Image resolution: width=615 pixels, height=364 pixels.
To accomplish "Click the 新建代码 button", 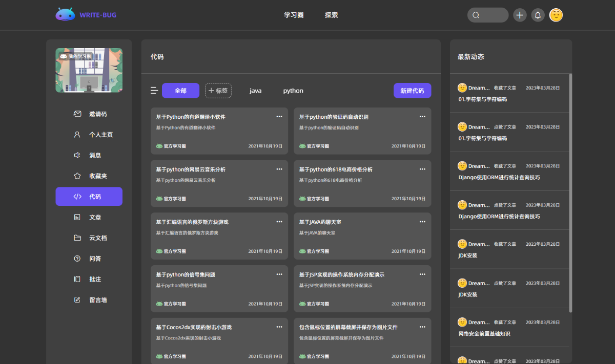I will (x=413, y=91).
